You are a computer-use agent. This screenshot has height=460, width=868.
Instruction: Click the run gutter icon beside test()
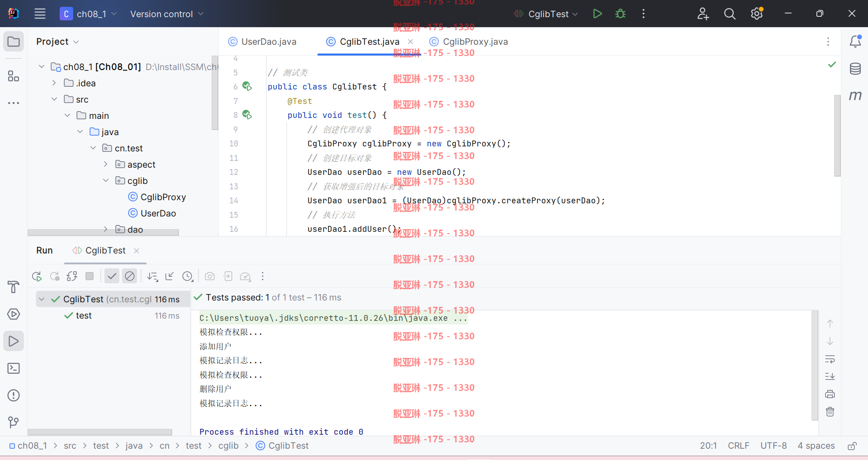247,115
